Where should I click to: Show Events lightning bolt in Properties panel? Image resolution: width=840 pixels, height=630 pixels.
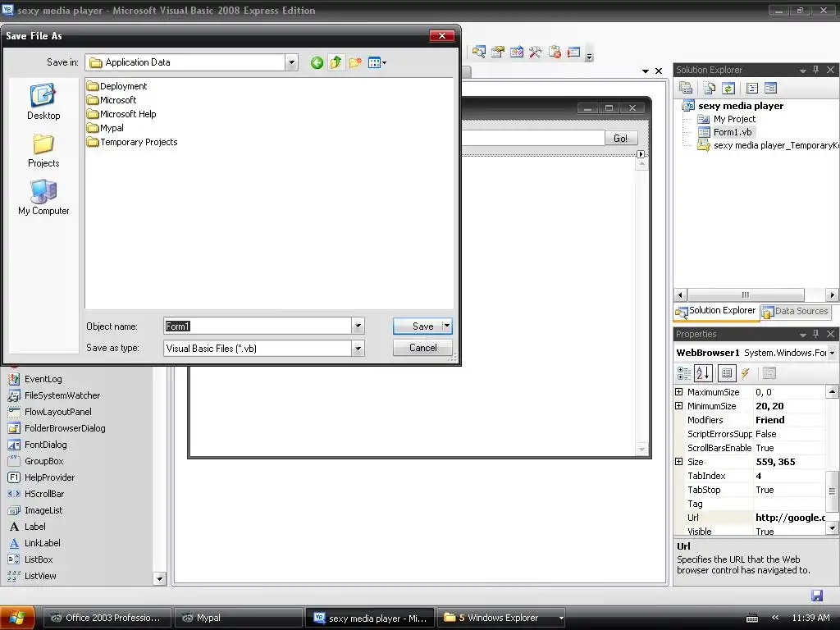coord(745,373)
